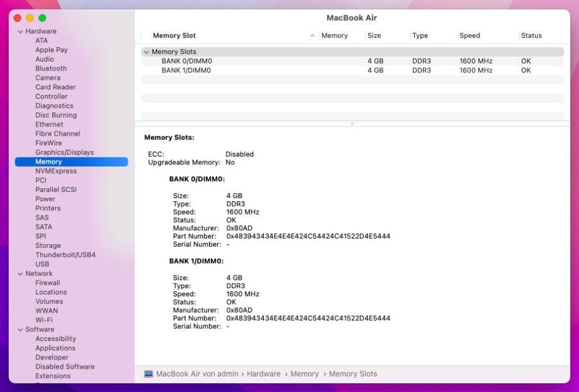The width and height of the screenshot is (579, 392).
Task: Click the sort arrow in Memory Slot column
Action: tap(313, 36)
